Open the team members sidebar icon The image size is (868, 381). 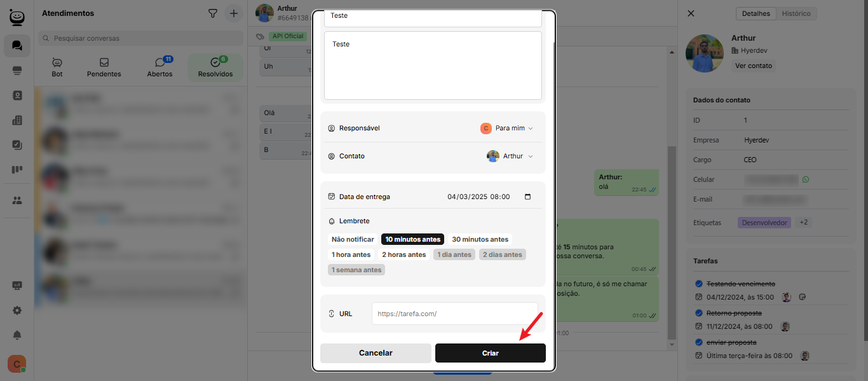tap(17, 200)
